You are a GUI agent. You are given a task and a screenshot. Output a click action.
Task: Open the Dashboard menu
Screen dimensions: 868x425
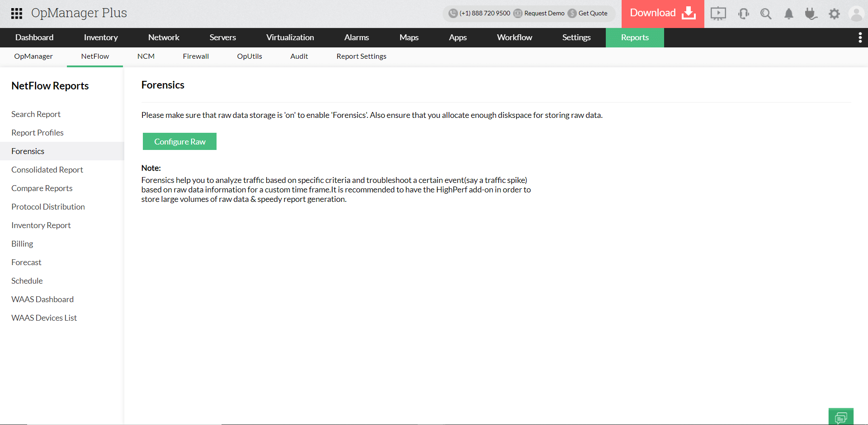pos(34,37)
